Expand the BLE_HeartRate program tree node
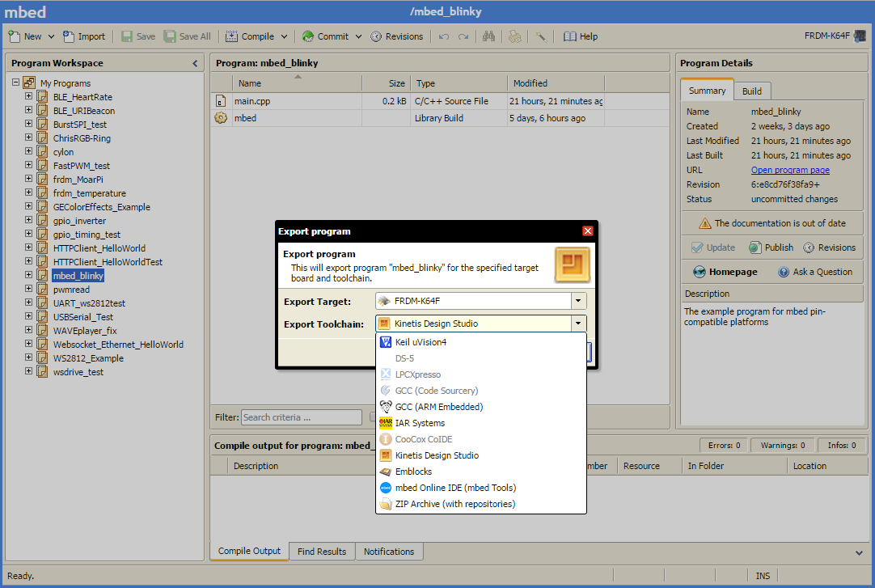Viewport: 875px width, 588px height. tap(29, 97)
